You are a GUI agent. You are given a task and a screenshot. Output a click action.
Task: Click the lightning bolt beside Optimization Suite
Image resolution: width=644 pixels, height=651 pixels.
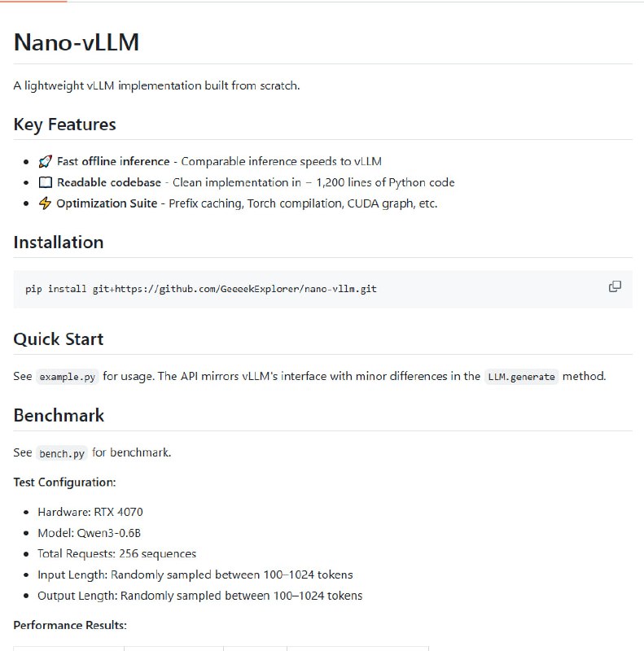pos(46,203)
